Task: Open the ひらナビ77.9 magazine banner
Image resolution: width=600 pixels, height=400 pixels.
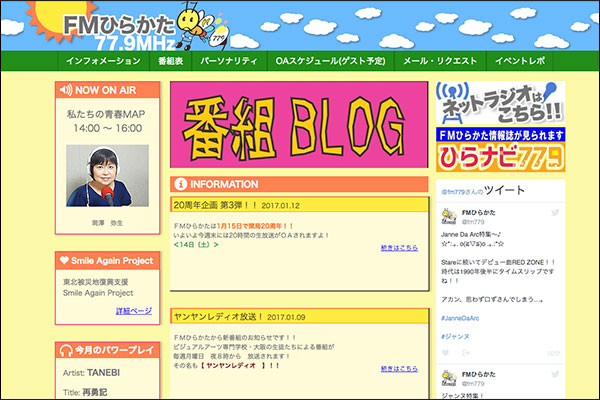Action: pyautogui.click(x=500, y=152)
